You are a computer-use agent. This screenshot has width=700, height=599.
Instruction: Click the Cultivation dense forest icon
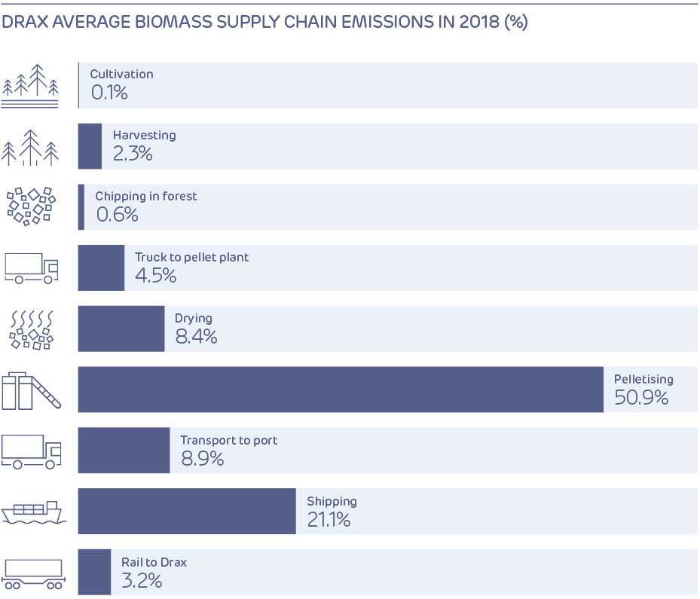(x=31, y=85)
